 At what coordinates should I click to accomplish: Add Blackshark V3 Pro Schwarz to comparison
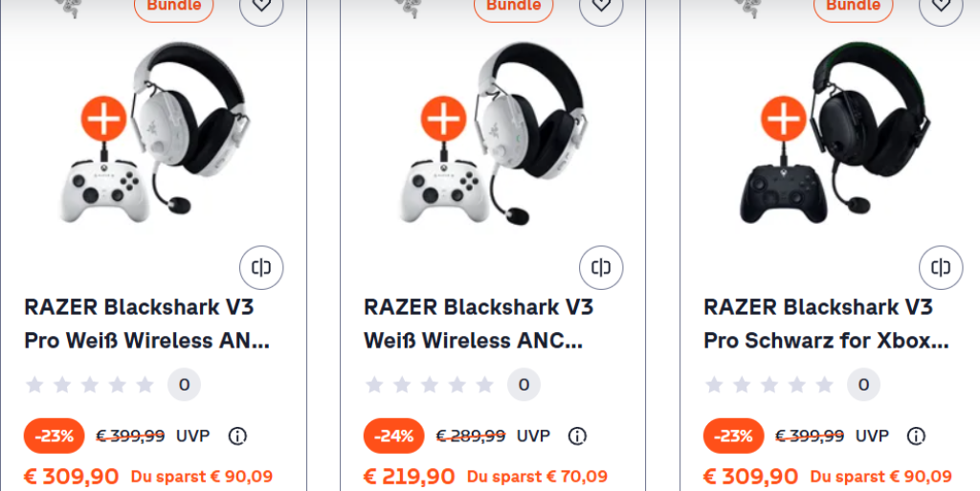[x=941, y=267]
